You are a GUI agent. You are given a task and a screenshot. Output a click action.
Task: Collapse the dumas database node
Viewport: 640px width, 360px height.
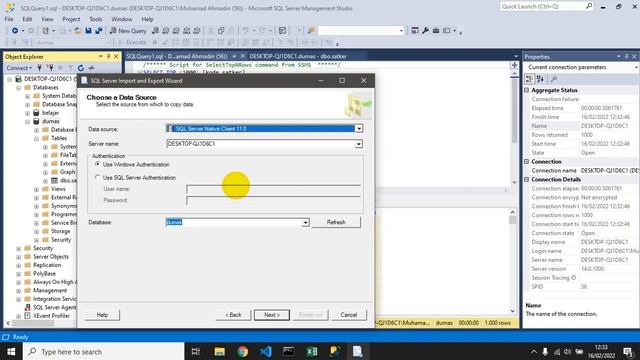[x=27, y=121]
